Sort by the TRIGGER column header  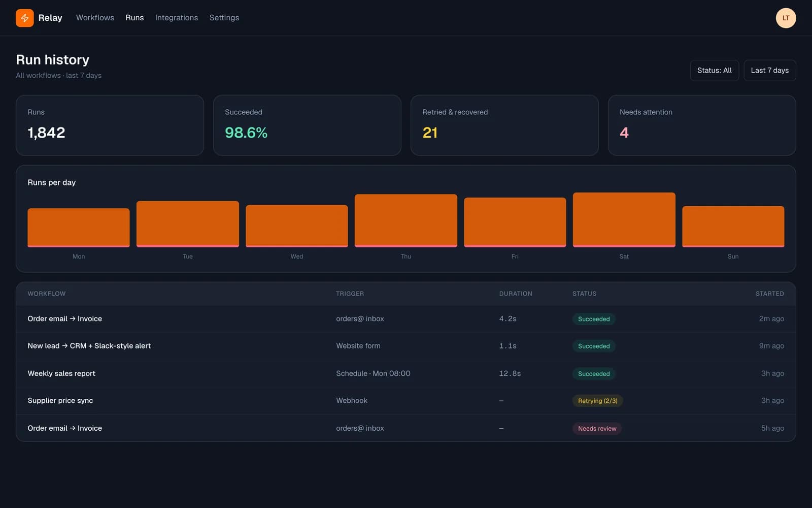(x=350, y=294)
